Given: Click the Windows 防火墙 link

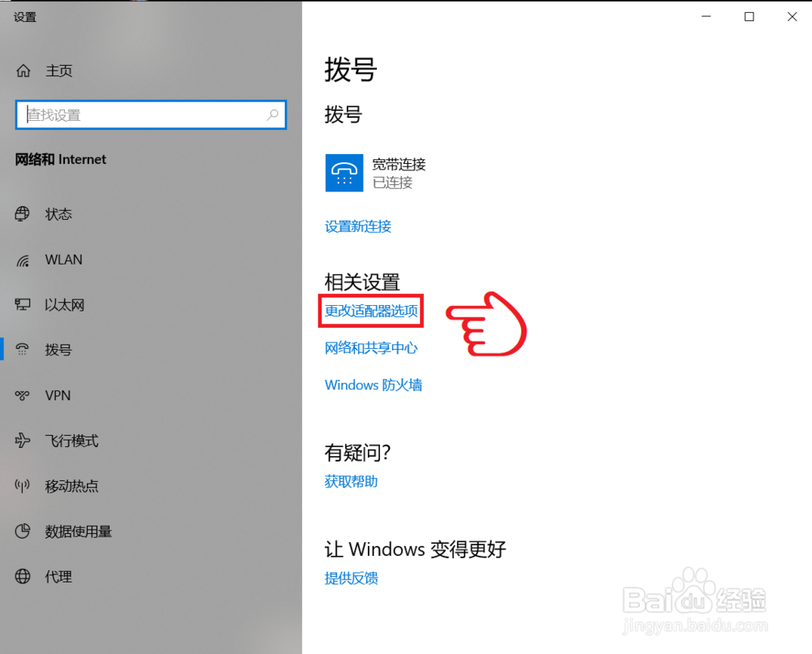Looking at the screenshot, I should point(373,385).
